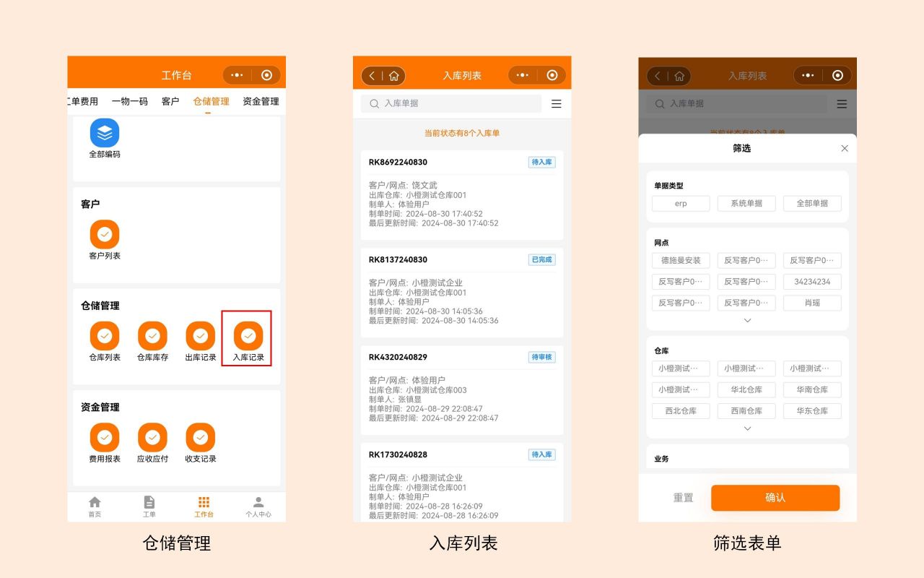
Task: Go to 工单 in bottom navigation
Action: click(x=149, y=506)
